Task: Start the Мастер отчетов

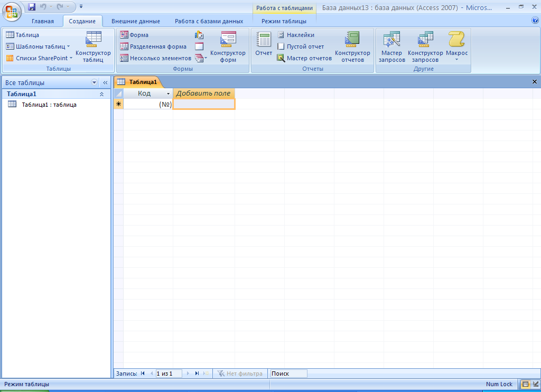Action: tap(305, 58)
